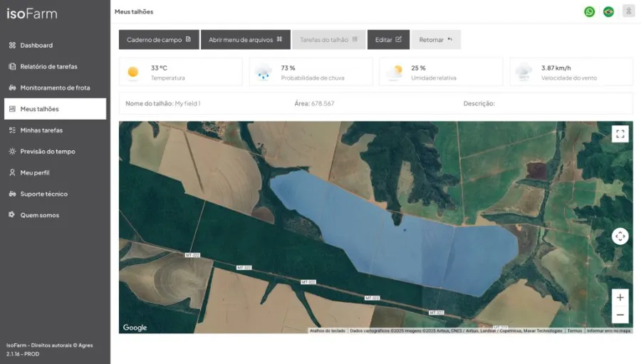641x364 pixels.
Task: Click the relative humidity weather icon
Action: [x=395, y=73]
